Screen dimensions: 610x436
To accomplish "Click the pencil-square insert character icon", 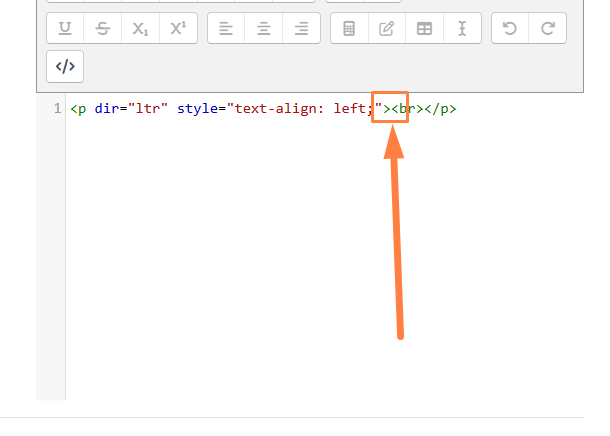I will [387, 29].
